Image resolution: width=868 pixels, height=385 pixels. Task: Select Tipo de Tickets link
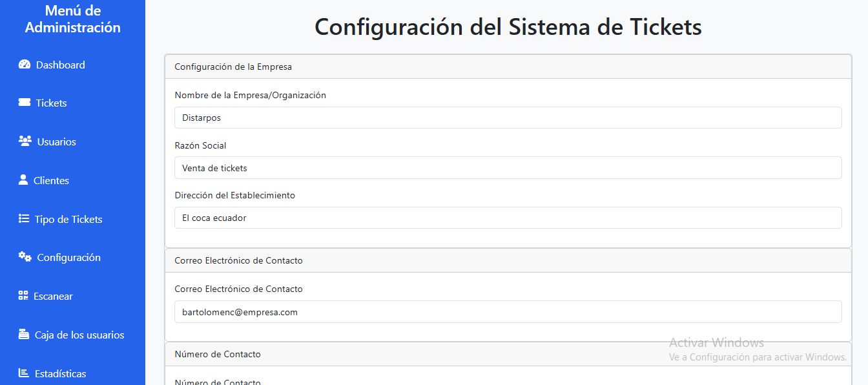coord(68,219)
